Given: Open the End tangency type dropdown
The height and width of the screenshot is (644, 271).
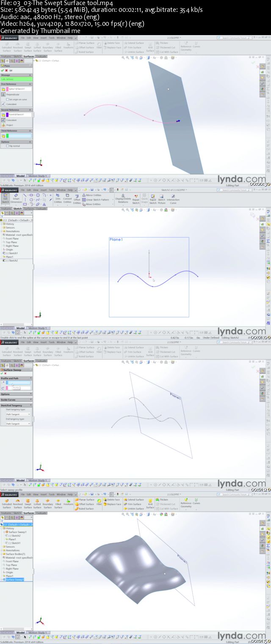Looking at the screenshot, I should point(18,423).
